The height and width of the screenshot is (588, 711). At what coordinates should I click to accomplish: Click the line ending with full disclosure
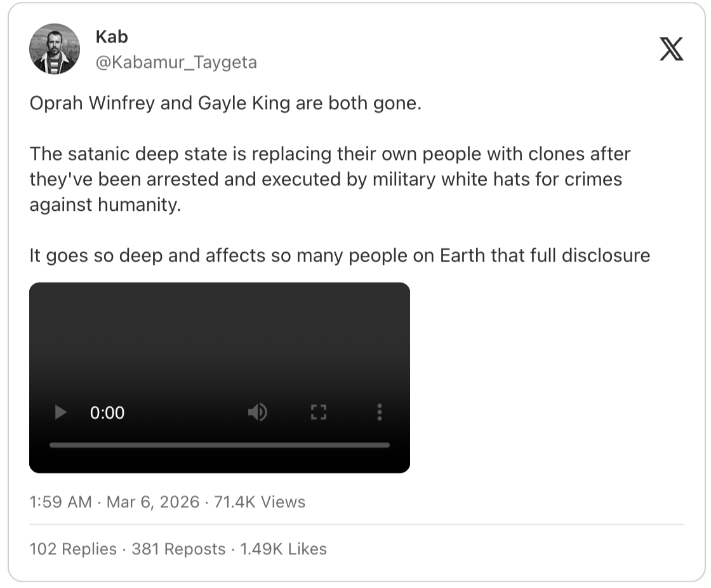pos(340,255)
